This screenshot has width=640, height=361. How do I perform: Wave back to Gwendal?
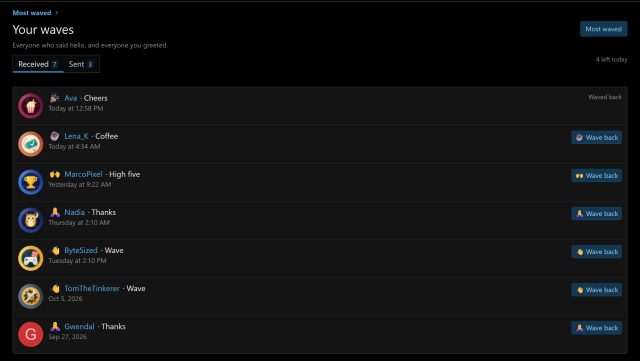point(596,328)
